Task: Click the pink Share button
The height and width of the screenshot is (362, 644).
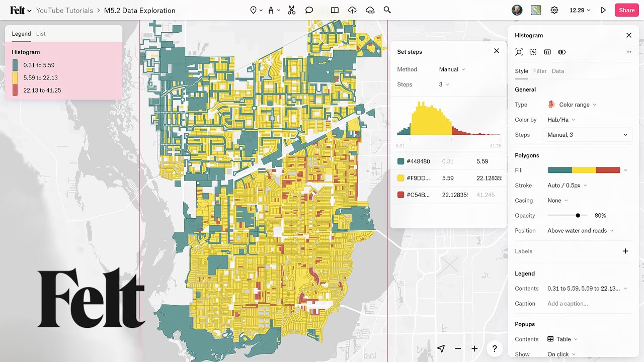Action: (x=626, y=10)
